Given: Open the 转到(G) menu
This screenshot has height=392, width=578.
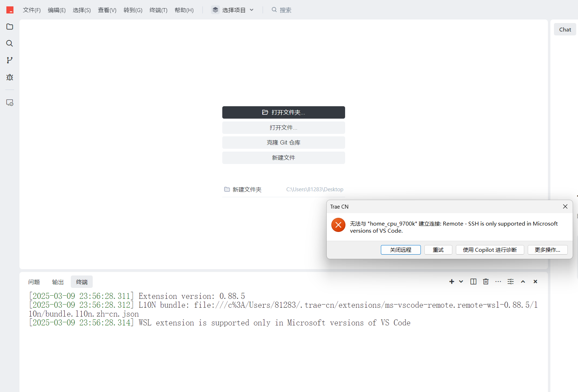Looking at the screenshot, I should coord(133,10).
